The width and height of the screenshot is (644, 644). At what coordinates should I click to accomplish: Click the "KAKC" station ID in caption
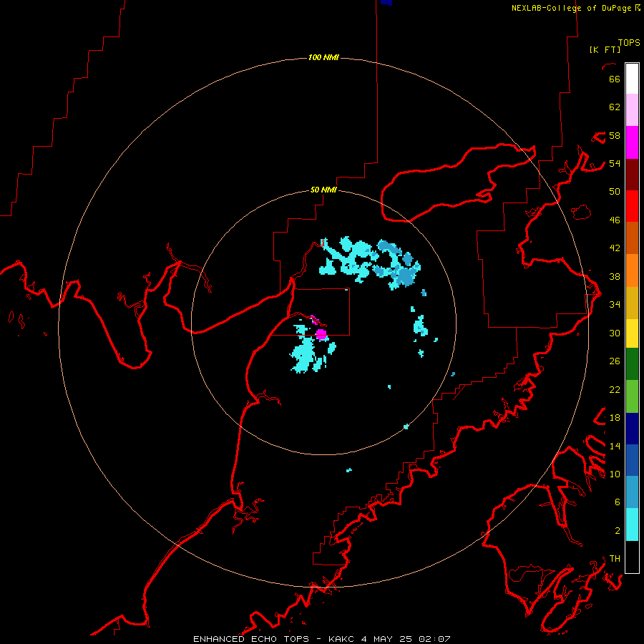pyautogui.click(x=342, y=639)
